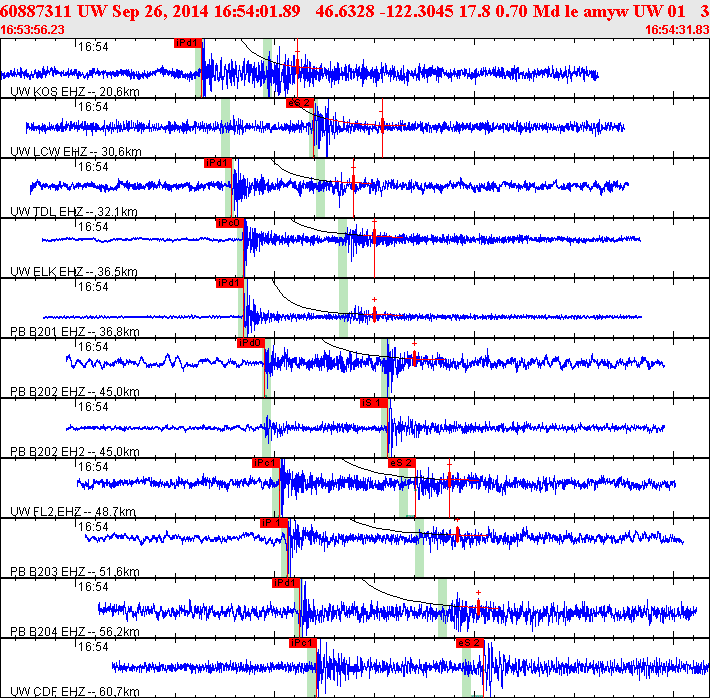Click the iPc1 pick flag on FL2 trace
Viewport: 710px width, 698px height.
(x=266, y=463)
